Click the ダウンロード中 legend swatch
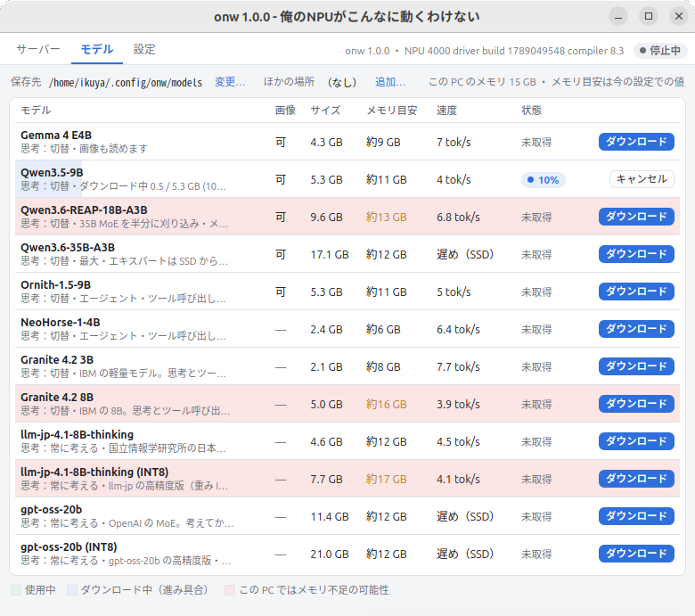Viewport: 695px width, 616px height. 72,590
